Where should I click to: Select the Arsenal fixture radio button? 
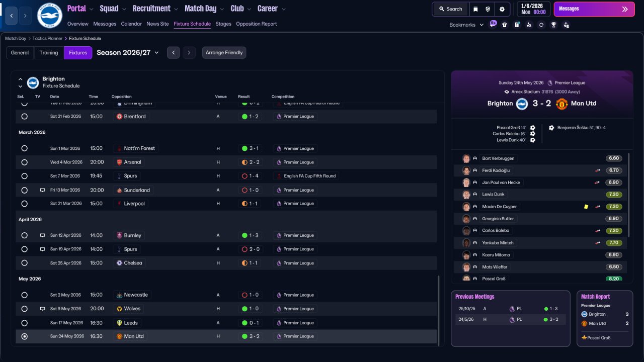click(25, 162)
